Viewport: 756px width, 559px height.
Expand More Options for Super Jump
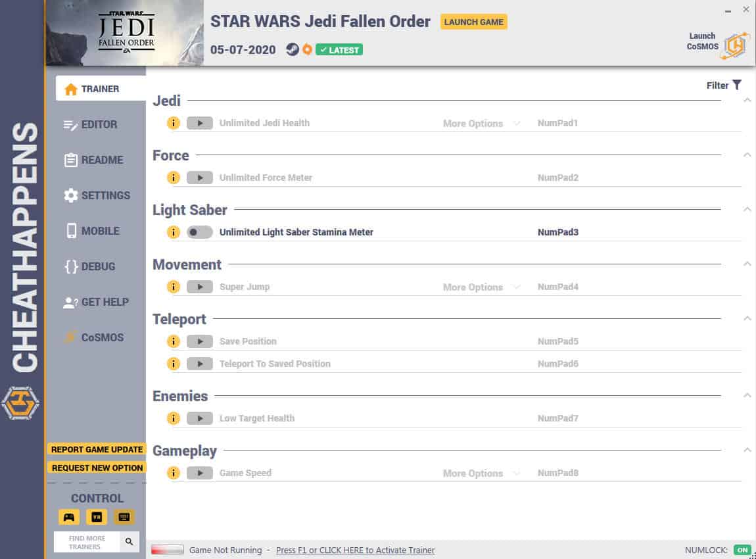481,287
